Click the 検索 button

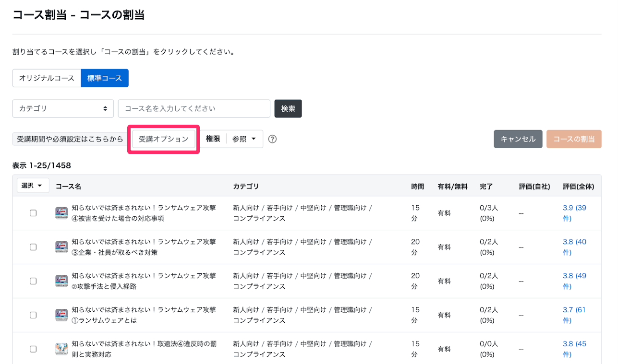coord(288,108)
